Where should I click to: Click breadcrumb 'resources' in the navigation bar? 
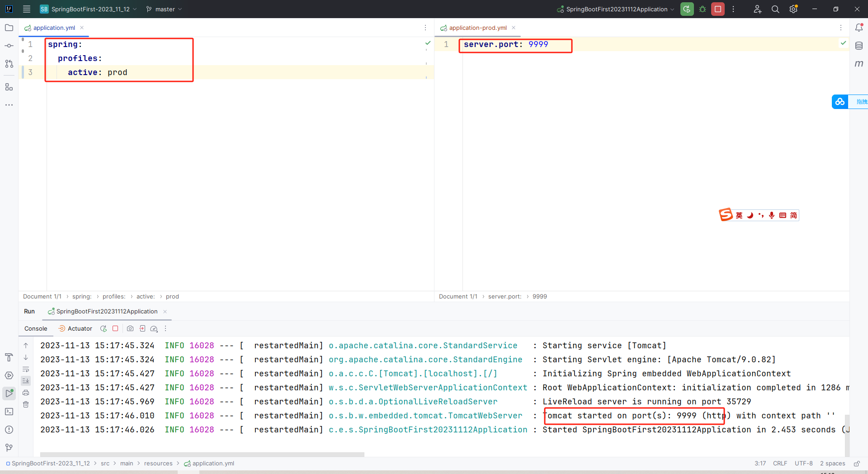coord(158,464)
